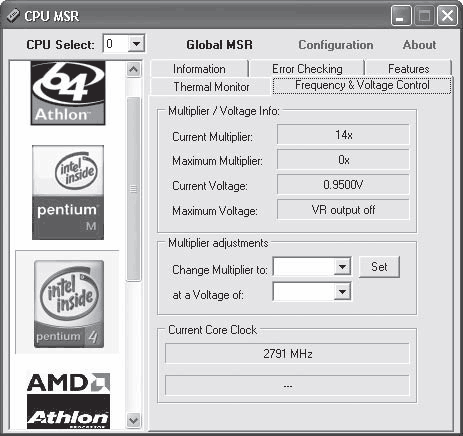
Task: Expand the at a Voltage of dropdown
Action: (x=342, y=292)
